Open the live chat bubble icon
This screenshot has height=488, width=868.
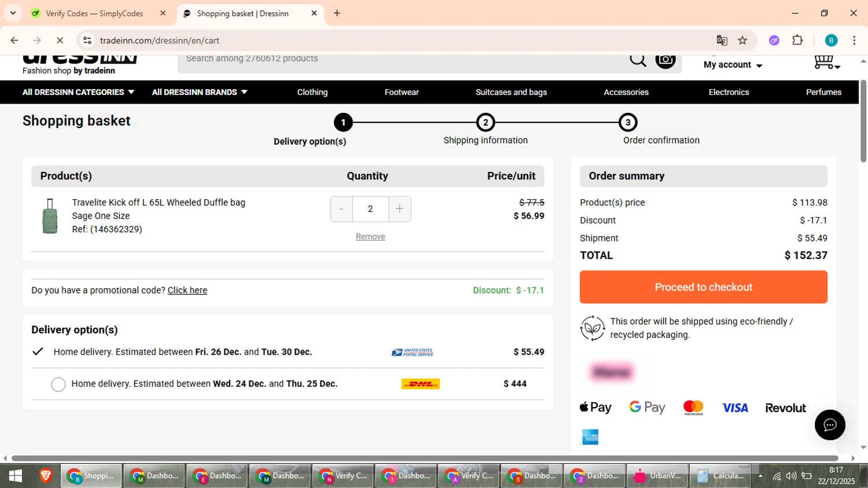830,425
